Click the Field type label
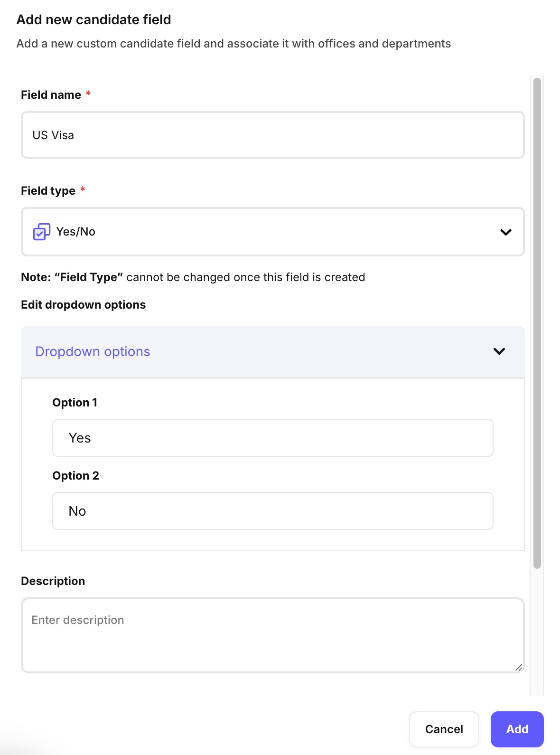The image size is (560, 755). 48,191
